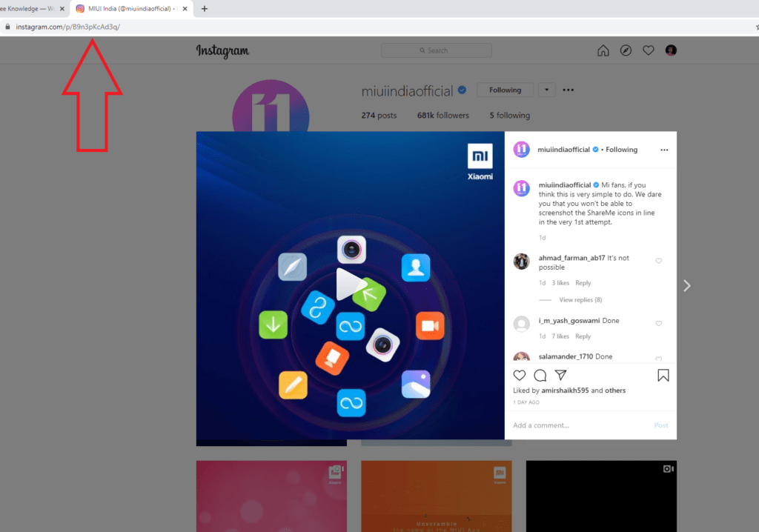The width and height of the screenshot is (759, 532).
Task: Expand View replies (8)
Action: 580,299
